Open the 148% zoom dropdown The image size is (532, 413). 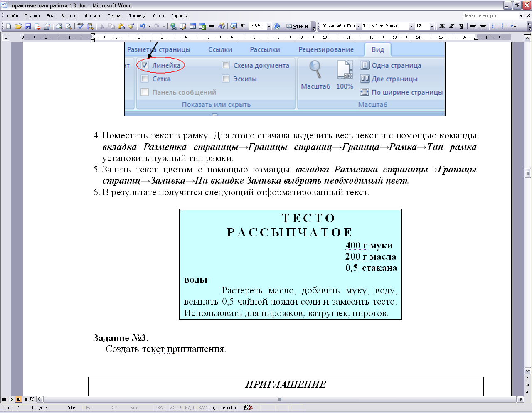tap(269, 26)
